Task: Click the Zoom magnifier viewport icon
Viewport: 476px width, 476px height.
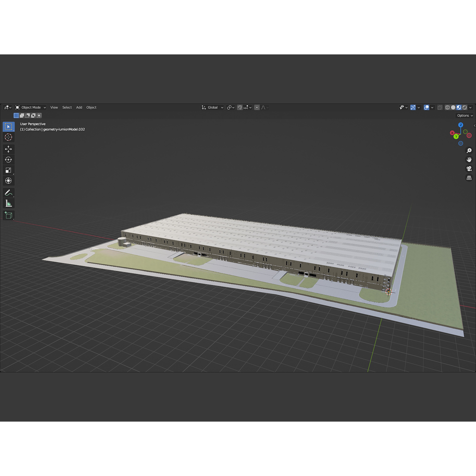Action: (469, 151)
